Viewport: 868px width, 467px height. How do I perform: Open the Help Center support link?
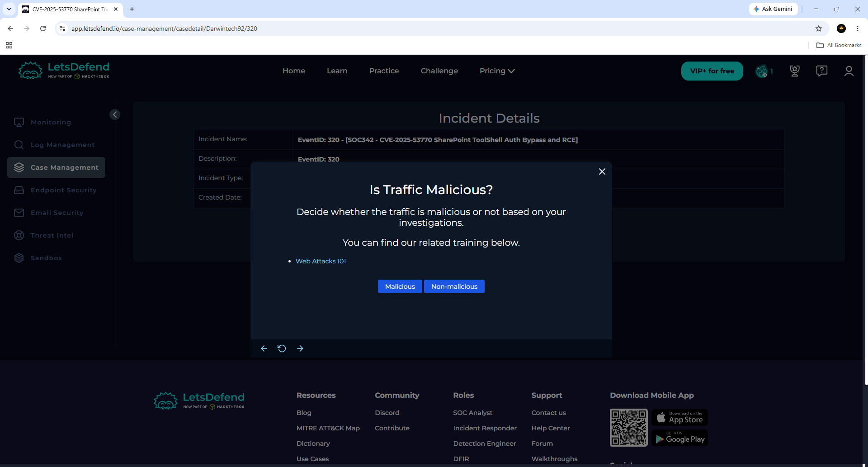click(x=551, y=428)
